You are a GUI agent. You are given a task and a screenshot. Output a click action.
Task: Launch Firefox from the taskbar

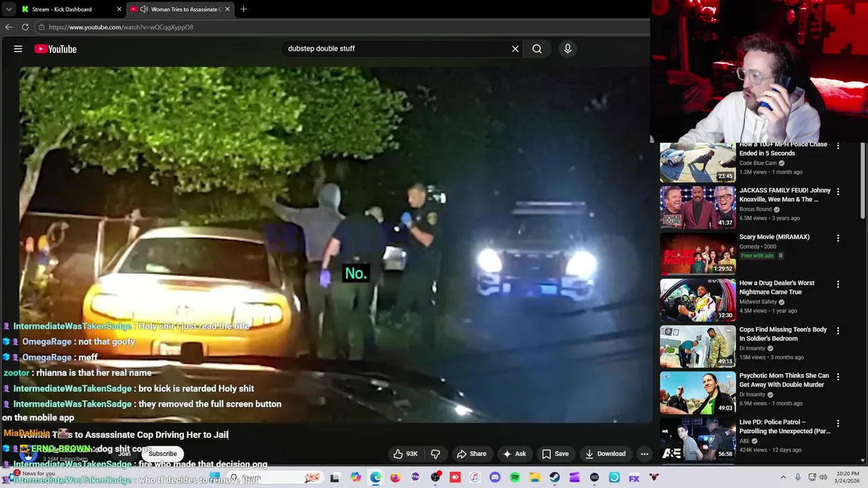(395, 478)
